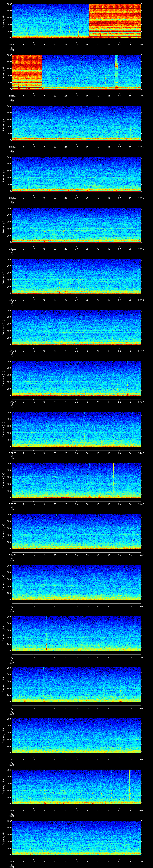This screenshot has height=868, width=153.
Task: Click the 15:29:00 start time label
Action: tap(12, 810)
